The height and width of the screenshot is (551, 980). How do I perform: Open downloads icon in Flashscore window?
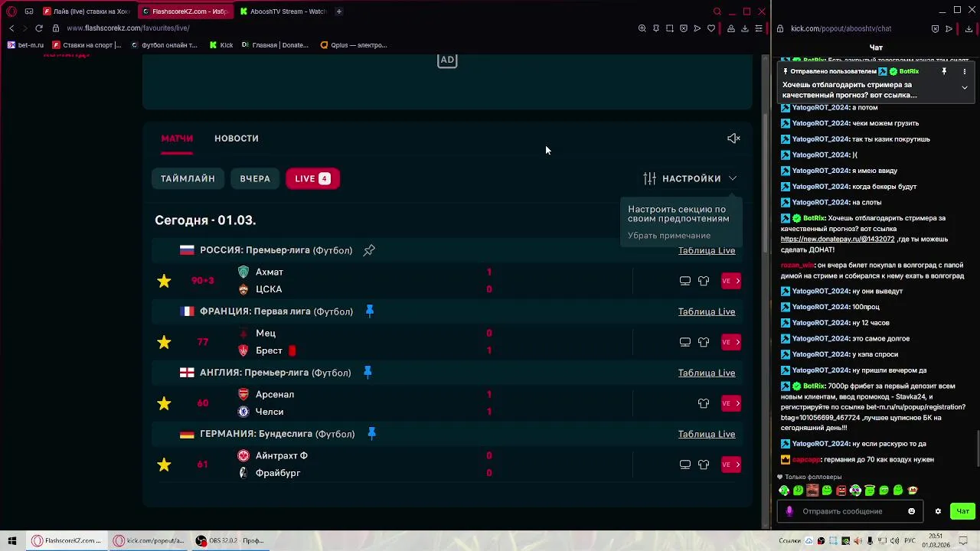(744, 28)
